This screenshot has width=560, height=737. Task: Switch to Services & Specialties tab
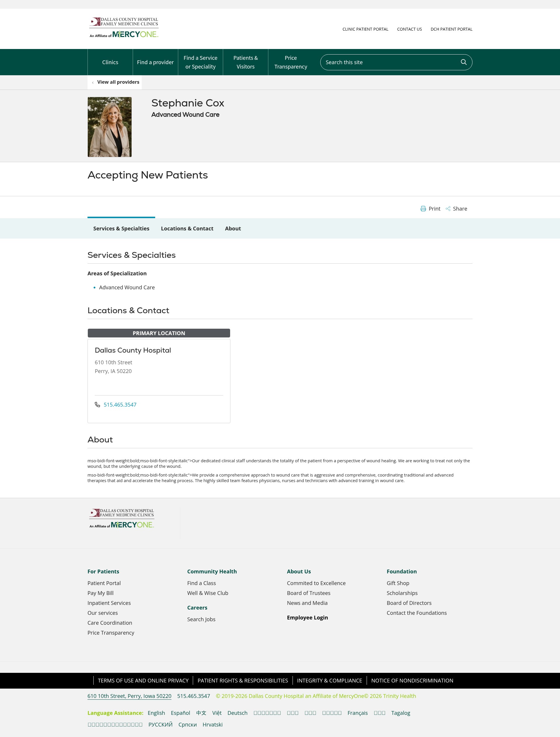121,228
